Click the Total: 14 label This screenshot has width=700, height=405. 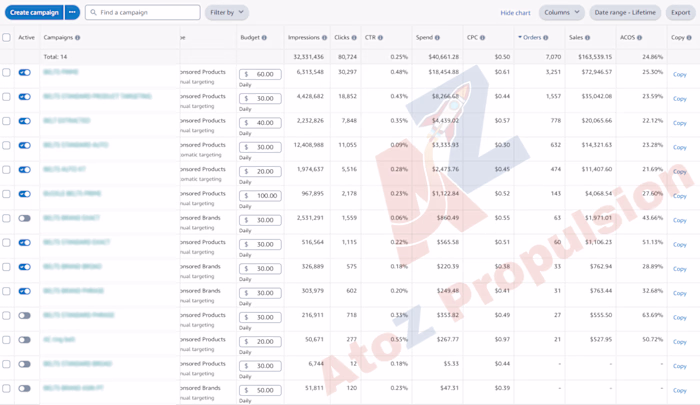55,57
